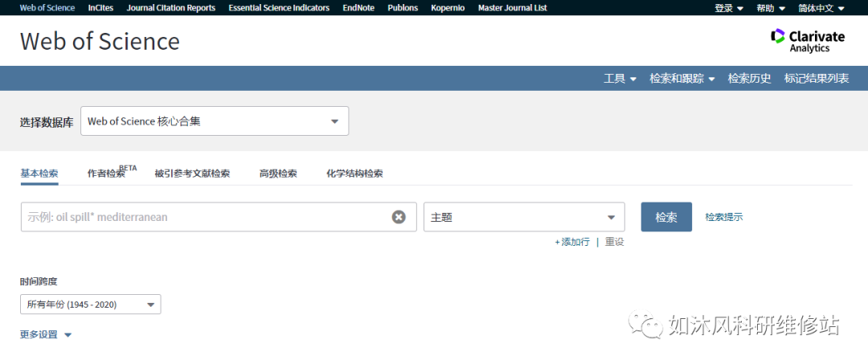The width and height of the screenshot is (868, 364).
Task: Go to InCites in the top bar
Action: (100, 8)
